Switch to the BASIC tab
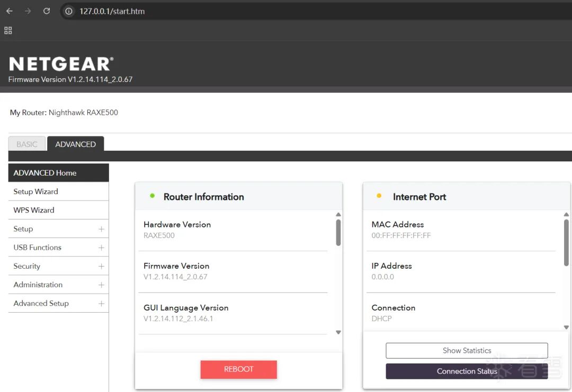 [x=27, y=144]
